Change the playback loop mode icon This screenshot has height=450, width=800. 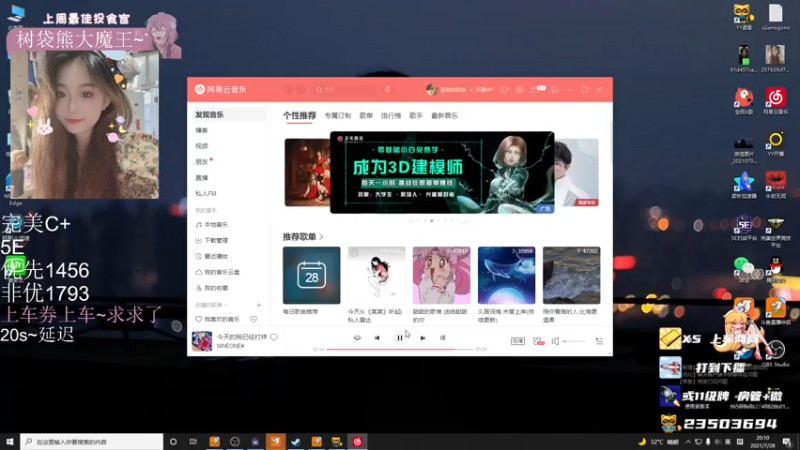tap(357, 338)
